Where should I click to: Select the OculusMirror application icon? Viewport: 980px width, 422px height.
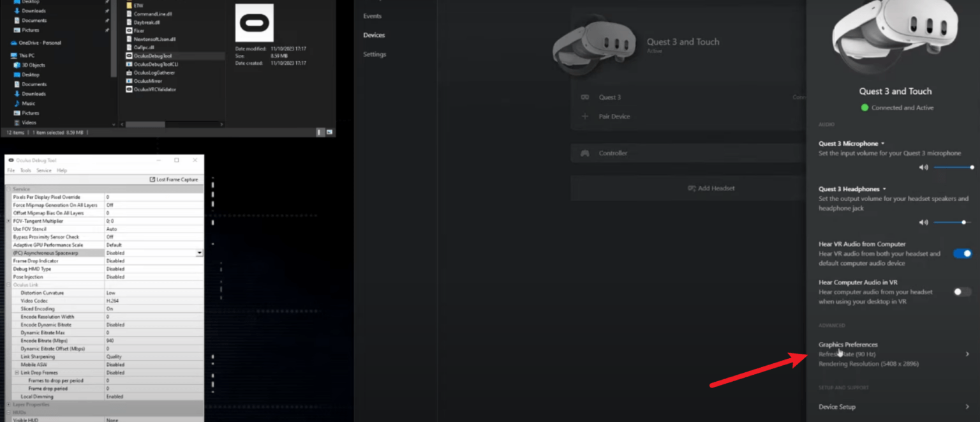[x=128, y=82]
